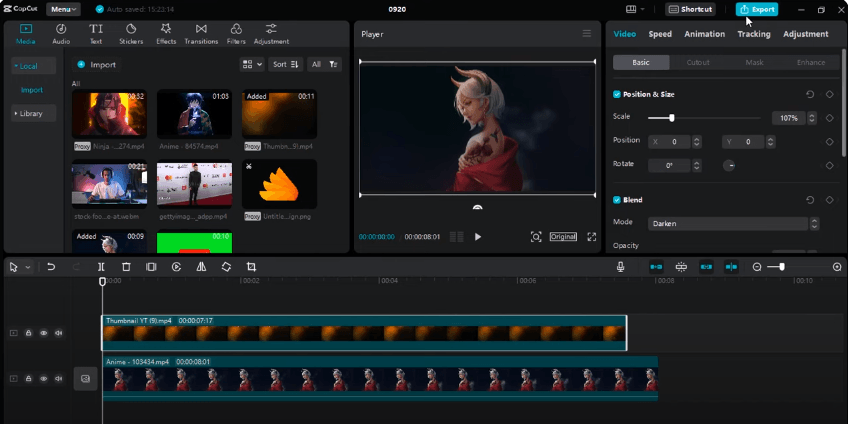Open the Blend Mode Darken dropdown
The width and height of the screenshot is (848, 424).
click(x=733, y=223)
